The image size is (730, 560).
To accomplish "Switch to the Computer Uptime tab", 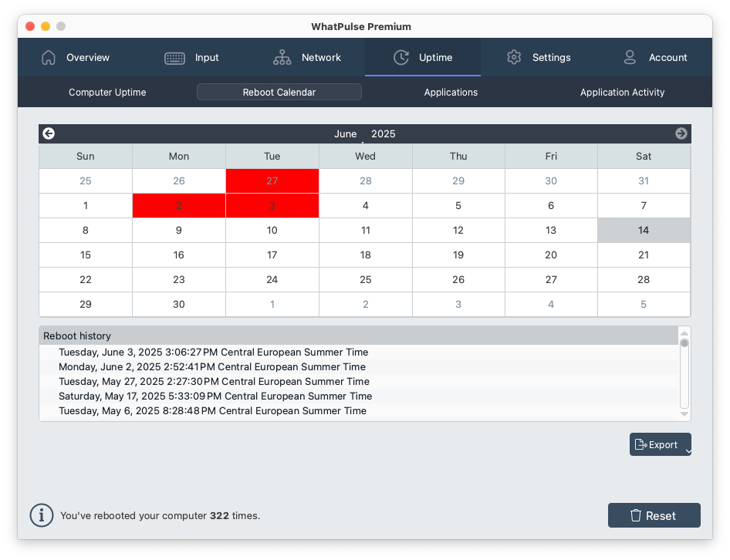I will pyautogui.click(x=107, y=93).
